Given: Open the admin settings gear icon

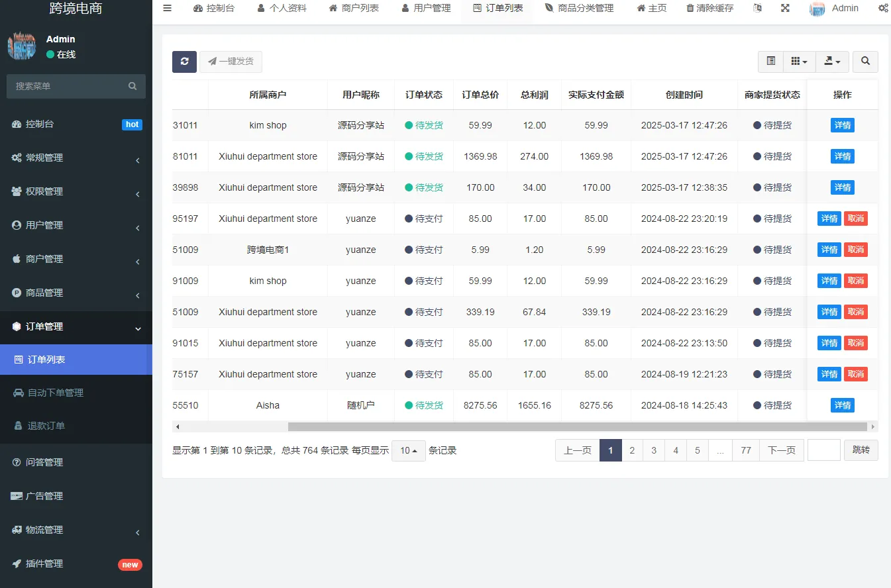Looking at the screenshot, I should tap(883, 8).
